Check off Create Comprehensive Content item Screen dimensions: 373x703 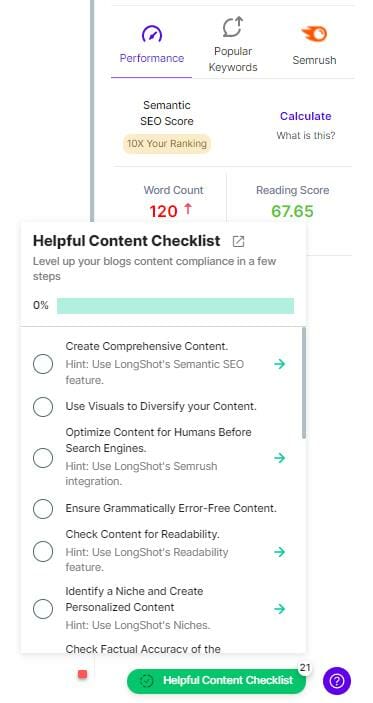click(x=43, y=364)
